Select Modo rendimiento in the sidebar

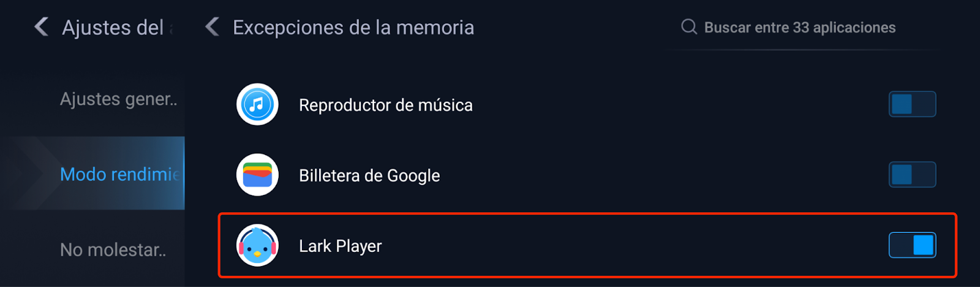tap(119, 174)
